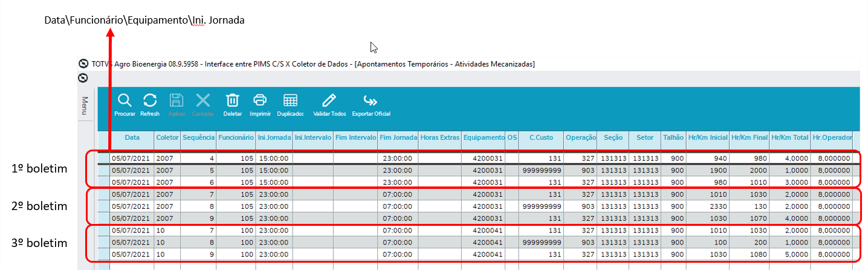868x270 pixels.
Task: Click the Refresh icon in toolbar
Action: coord(150,100)
